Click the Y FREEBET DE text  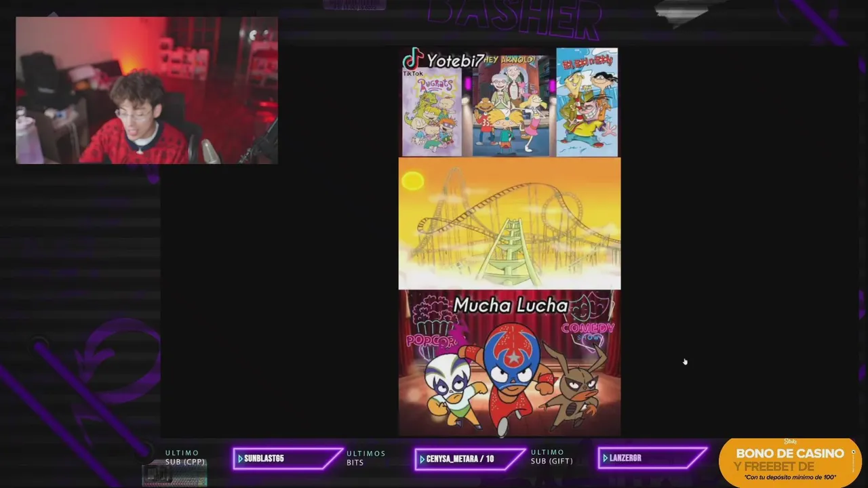coord(774,466)
